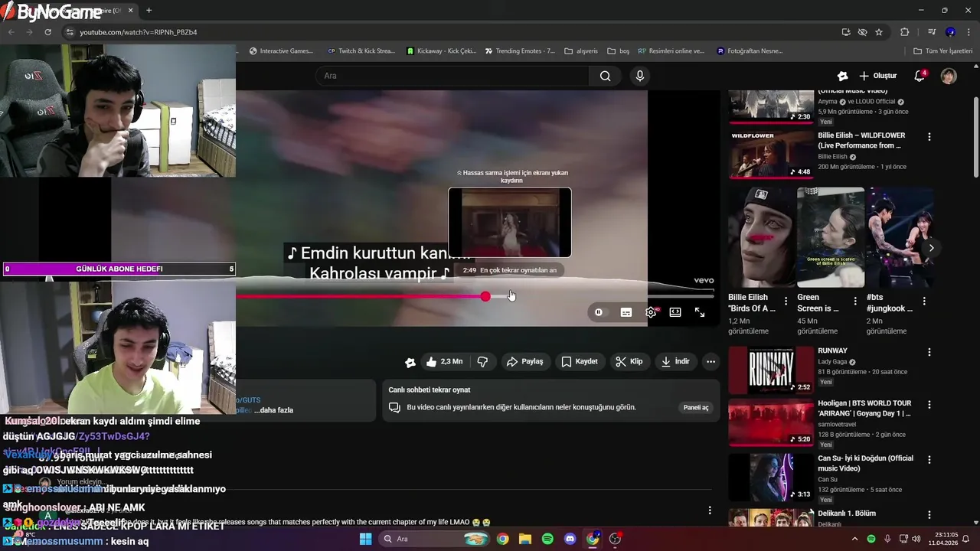980x551 pixels.
Task: Save the video using the Kaydet button
Action: [580, 361]
